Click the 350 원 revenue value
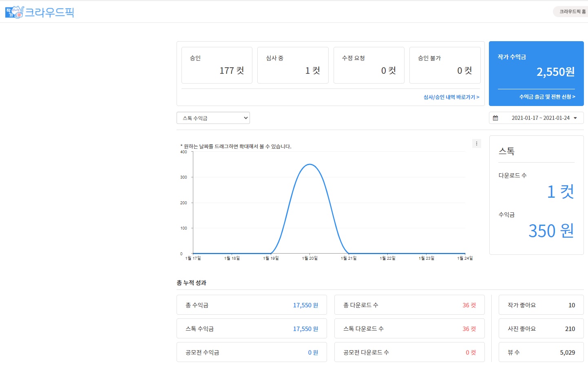Viewport: 588px width, 371px height. point(551,231)
